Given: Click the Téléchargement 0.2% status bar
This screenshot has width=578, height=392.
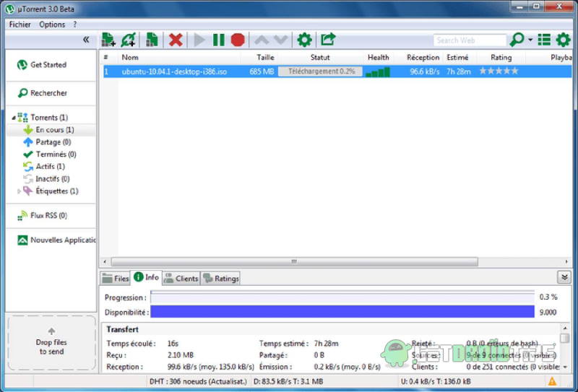Looking at the screenshot, I should pyautogui.click(x=320, y=71).
